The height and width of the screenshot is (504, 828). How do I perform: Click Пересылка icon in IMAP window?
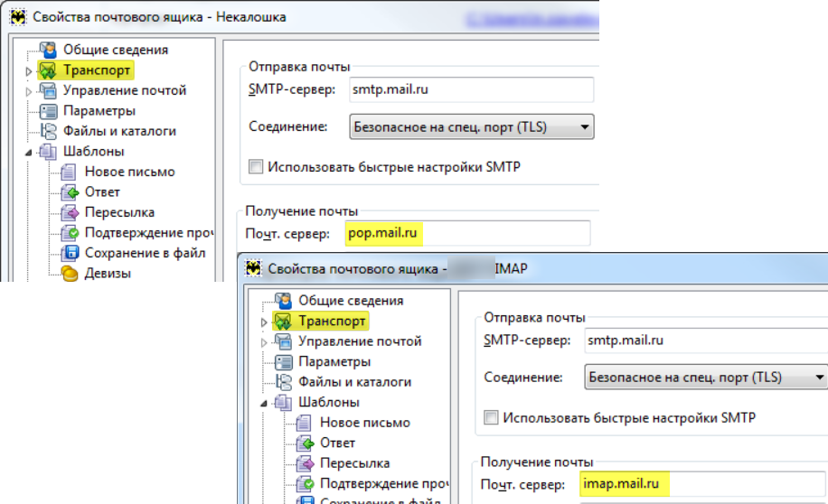click(305, 463)
